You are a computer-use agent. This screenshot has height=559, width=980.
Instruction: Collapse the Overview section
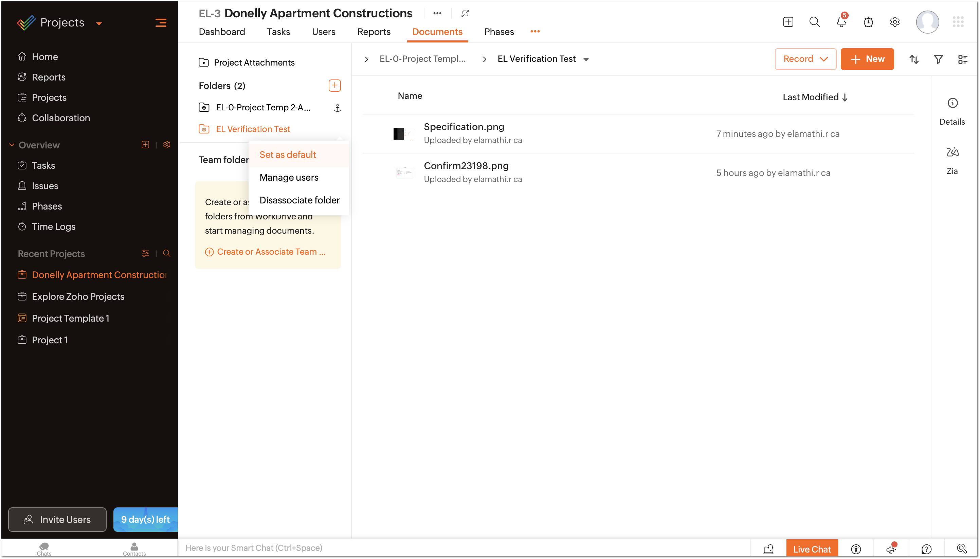12,145
